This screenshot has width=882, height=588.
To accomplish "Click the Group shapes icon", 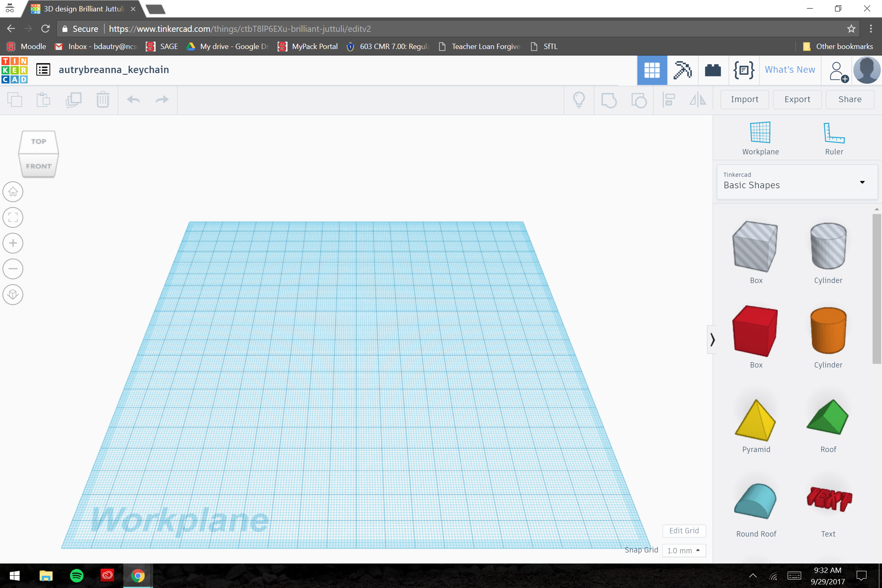I will point(608,99).
